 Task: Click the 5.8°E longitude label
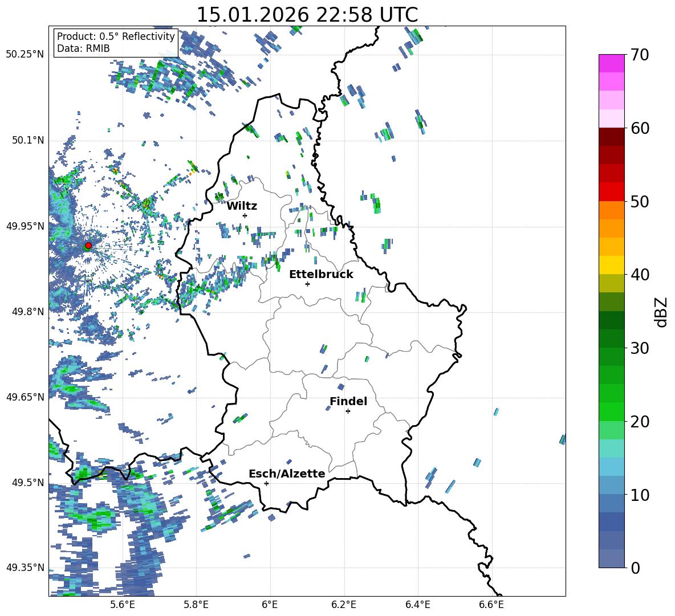click(x=196, y=605)
